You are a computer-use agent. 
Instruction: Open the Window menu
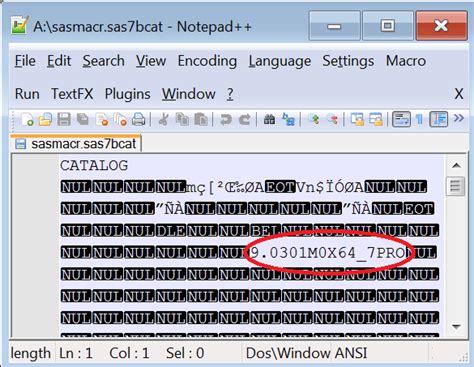[189, 94]
